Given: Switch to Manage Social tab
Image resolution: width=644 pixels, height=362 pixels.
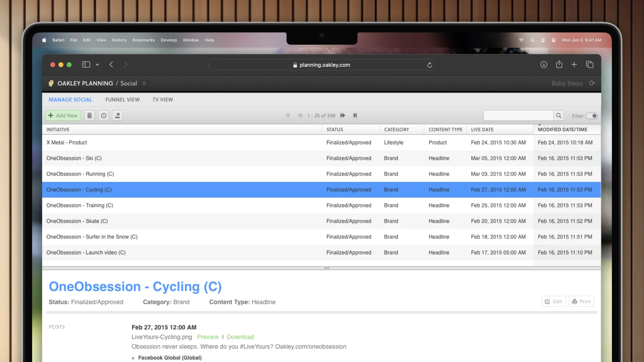Looking at the screenshot, I should 70,100.
